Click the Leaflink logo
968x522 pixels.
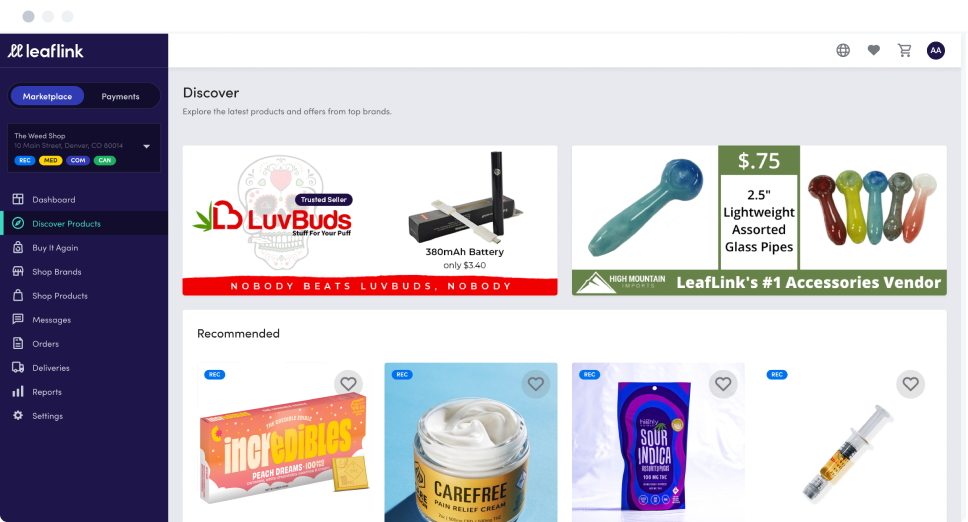coord(46,51)
